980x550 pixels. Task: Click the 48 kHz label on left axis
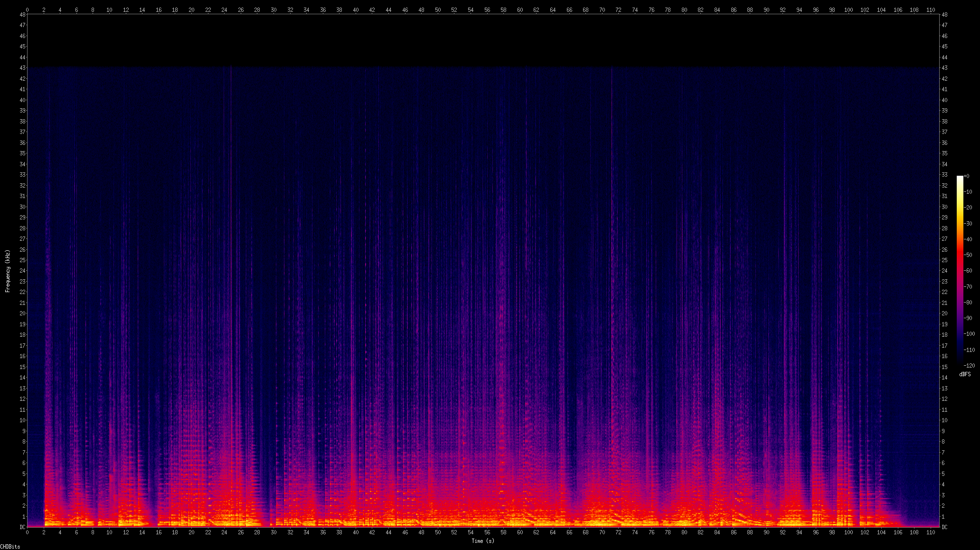(x=22, y=15)
